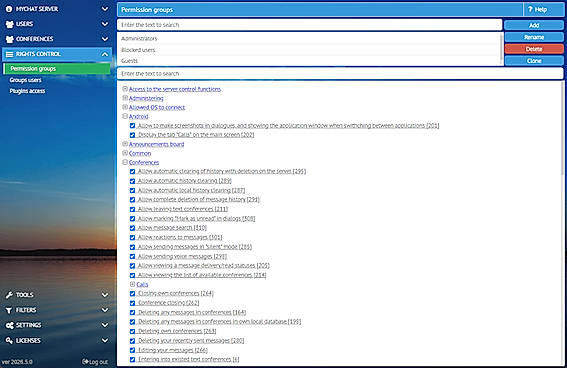Click the Tools wrench icon
Viewport: 567px width, 368px height.
9,295
